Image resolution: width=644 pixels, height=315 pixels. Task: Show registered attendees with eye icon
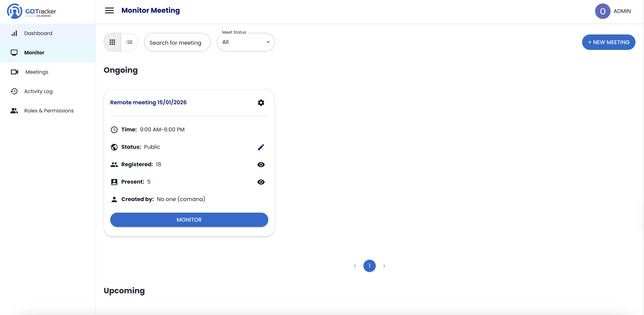[261, 164]
